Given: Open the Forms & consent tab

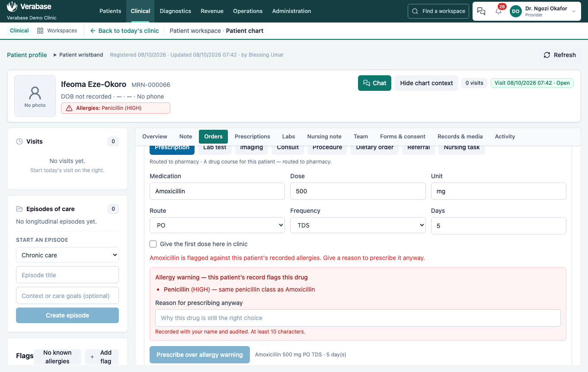Looking at the screenshot, I should (403, 136).
